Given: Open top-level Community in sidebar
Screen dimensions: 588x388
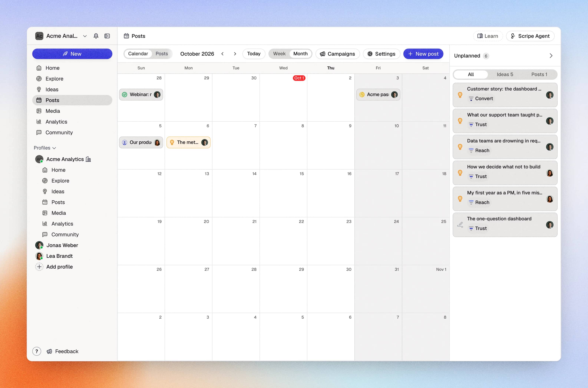Looking at the screenshot, I should click(72, 132).
